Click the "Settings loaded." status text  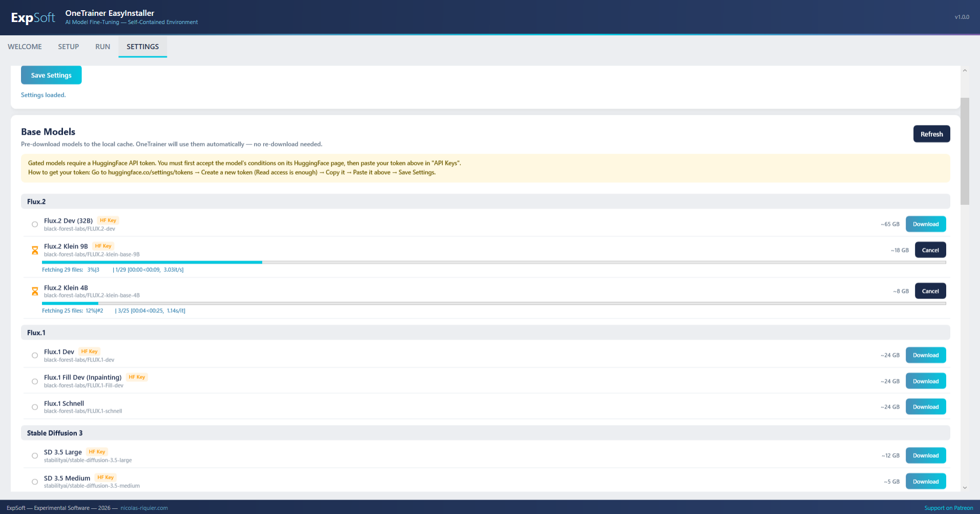pos(44,95)
